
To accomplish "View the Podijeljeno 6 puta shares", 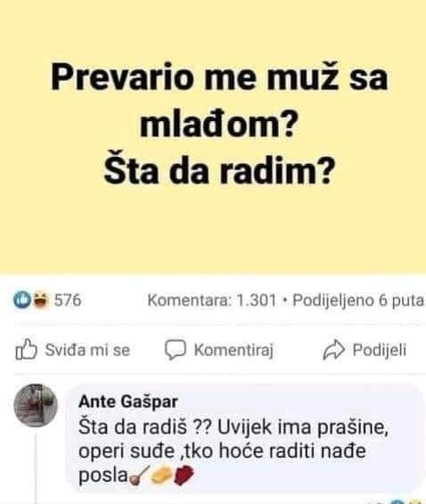I will 358,301.
